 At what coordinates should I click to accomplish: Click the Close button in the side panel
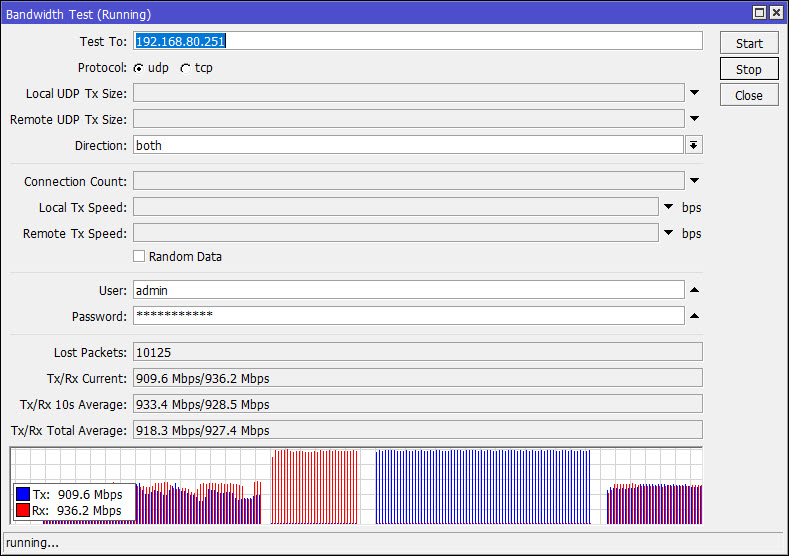click(749, 95)
